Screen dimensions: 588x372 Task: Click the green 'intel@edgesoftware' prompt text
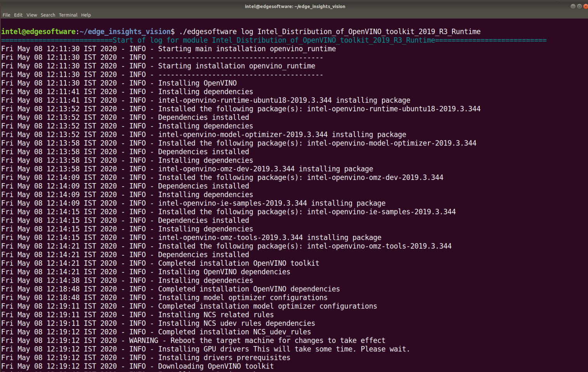pos(38,31)
